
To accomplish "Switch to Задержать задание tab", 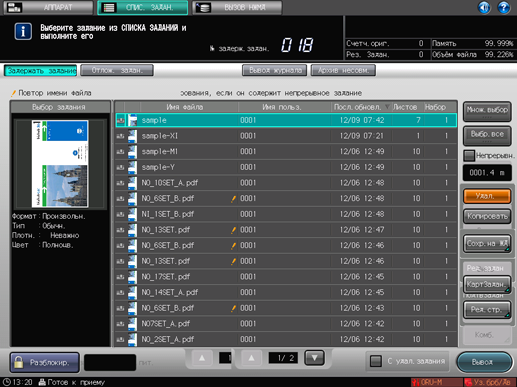I will [x=41, y=71].
